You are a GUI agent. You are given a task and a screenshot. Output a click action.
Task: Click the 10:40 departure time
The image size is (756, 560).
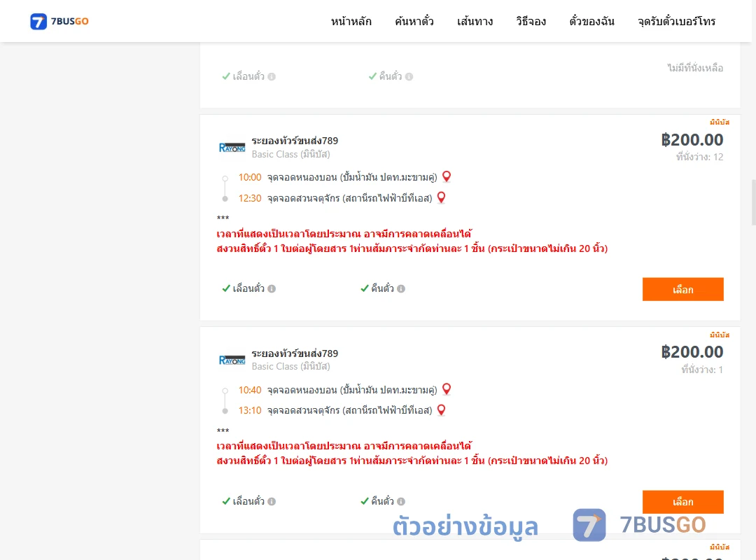point(250,390)
